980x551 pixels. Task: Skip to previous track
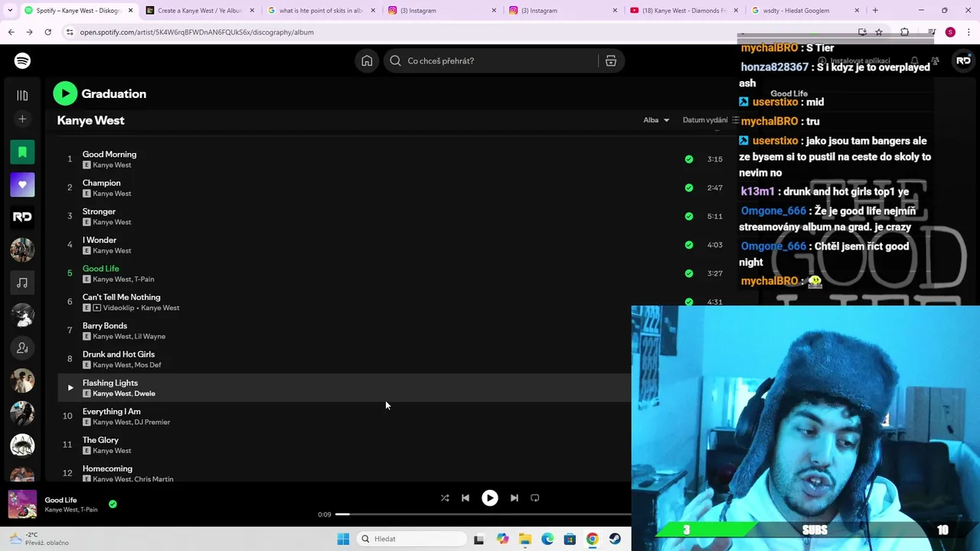point(465,498)
